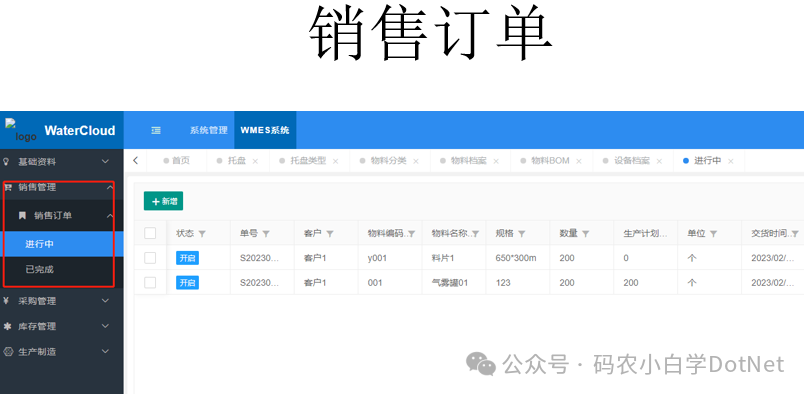This screenshot has height=396, width=808.
Task: Select 进行中 in the sidebar
Action: (x=62, y=244)
